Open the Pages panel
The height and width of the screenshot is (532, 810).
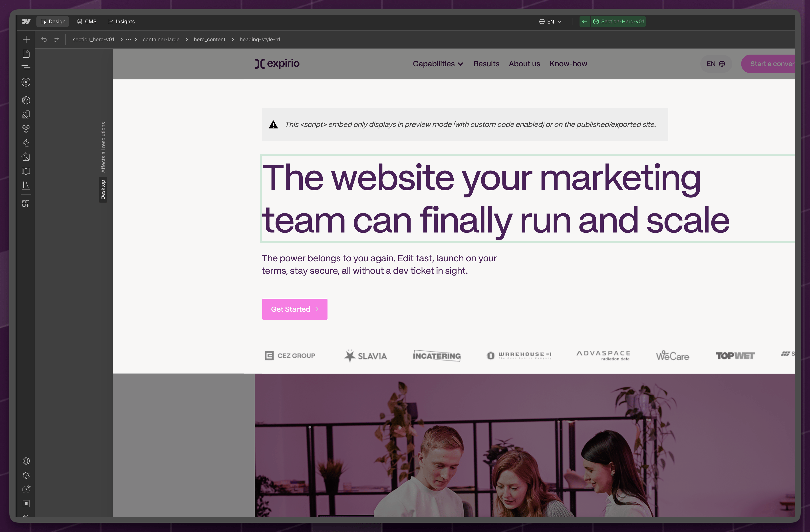[26, 54]
